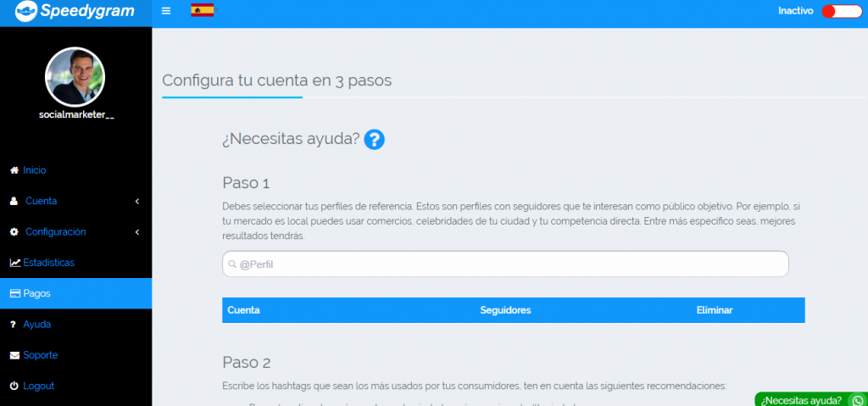
Task: Click the credit card icon beside Pagos
Action: [x=15, y=293]
